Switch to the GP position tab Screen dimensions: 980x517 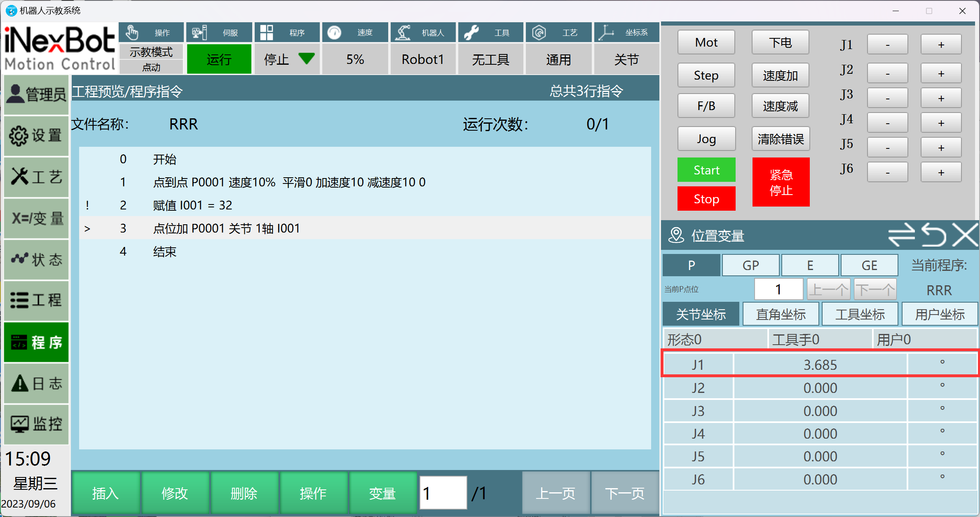[750, 265]
